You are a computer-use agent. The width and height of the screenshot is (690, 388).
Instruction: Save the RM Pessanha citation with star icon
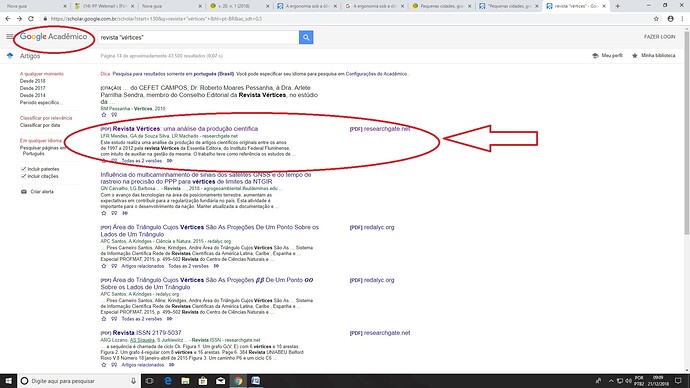click(104, 115)
